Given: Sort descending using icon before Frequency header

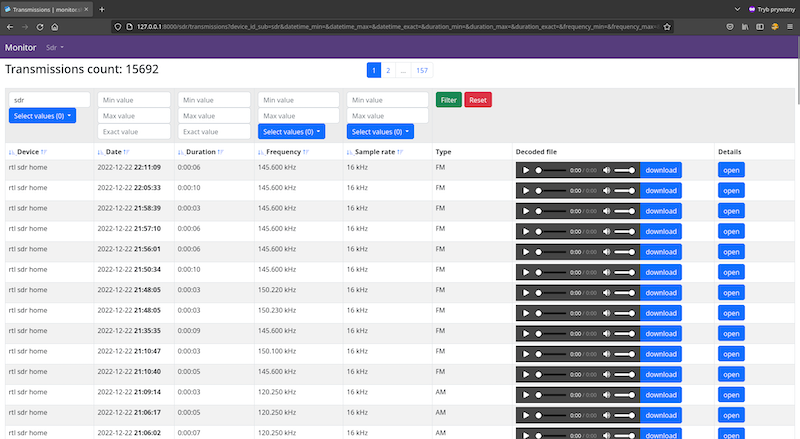Looking at the screenshot, I should [x=261, y=152].
